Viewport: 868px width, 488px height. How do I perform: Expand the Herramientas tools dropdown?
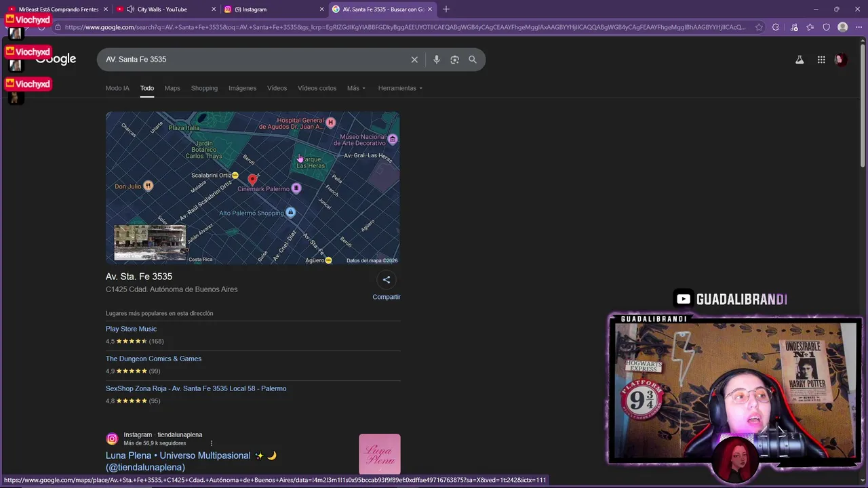pos(400,88)
